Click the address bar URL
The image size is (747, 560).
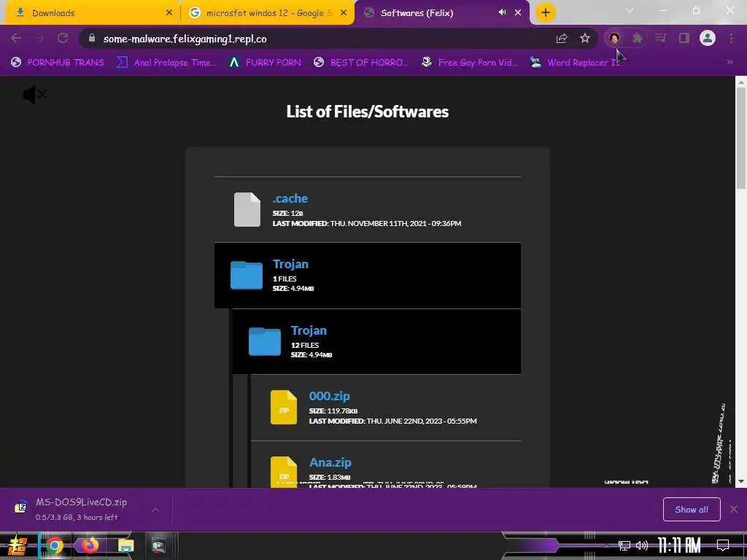pyautogui.click(x=185, y=39)
